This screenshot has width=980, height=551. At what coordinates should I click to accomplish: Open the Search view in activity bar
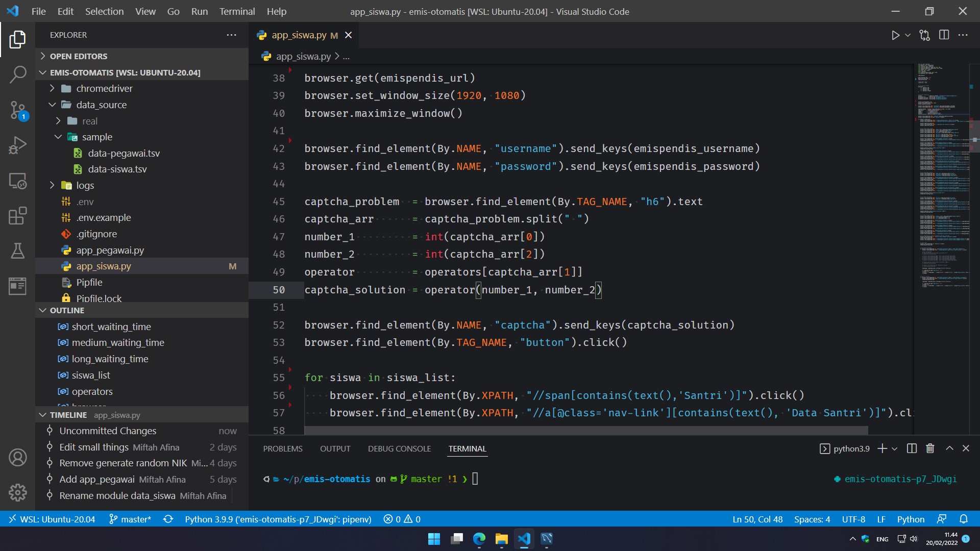(x=18, y=74)
